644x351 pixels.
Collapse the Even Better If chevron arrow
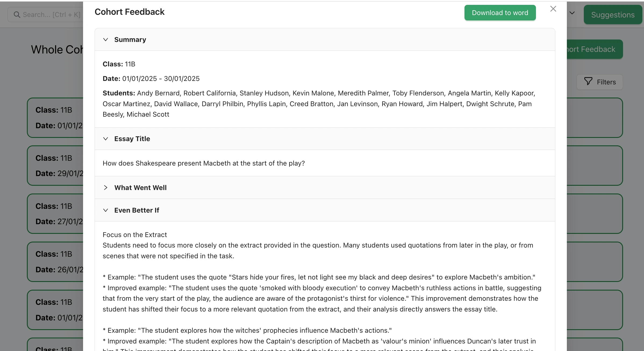(106, 210)
